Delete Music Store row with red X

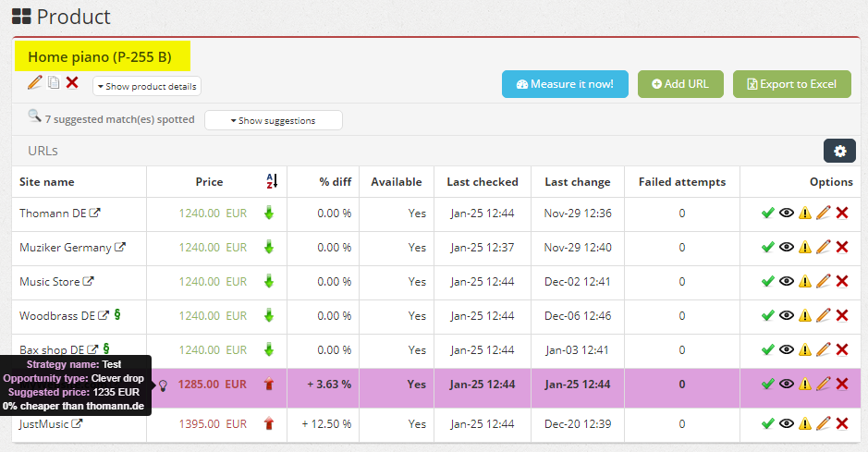pyautogui.click(x=842, y=282)
